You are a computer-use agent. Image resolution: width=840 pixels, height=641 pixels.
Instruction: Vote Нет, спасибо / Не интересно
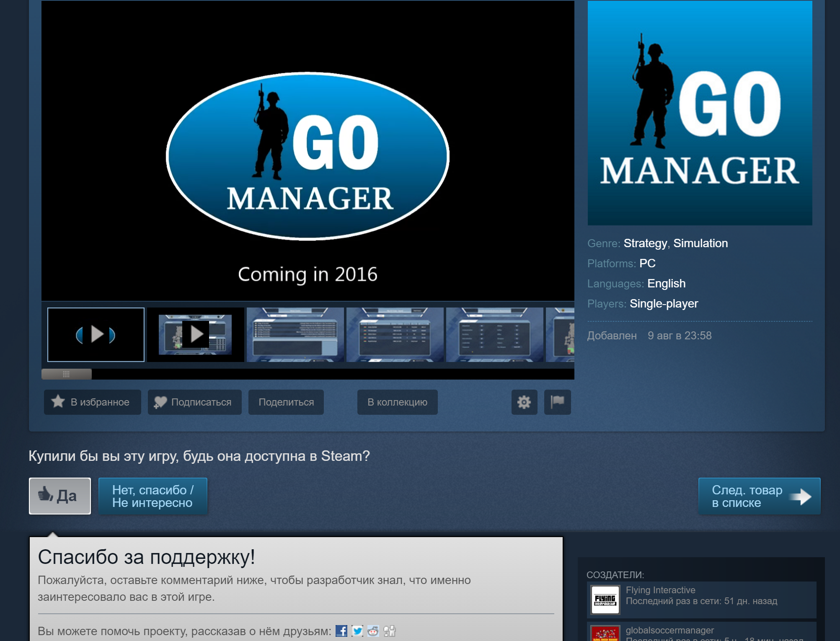153,496
